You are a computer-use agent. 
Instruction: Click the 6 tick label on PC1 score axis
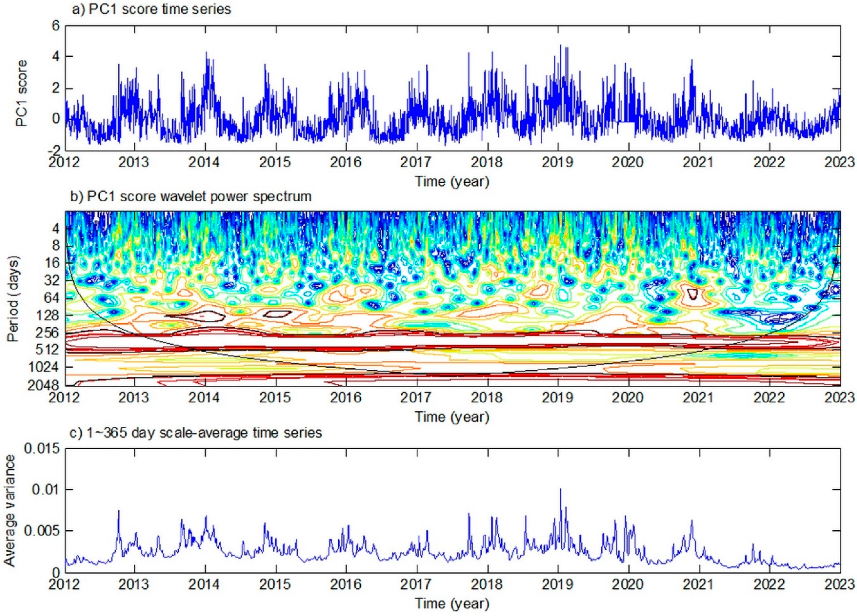pyautogui.click(x=56, y=26)
